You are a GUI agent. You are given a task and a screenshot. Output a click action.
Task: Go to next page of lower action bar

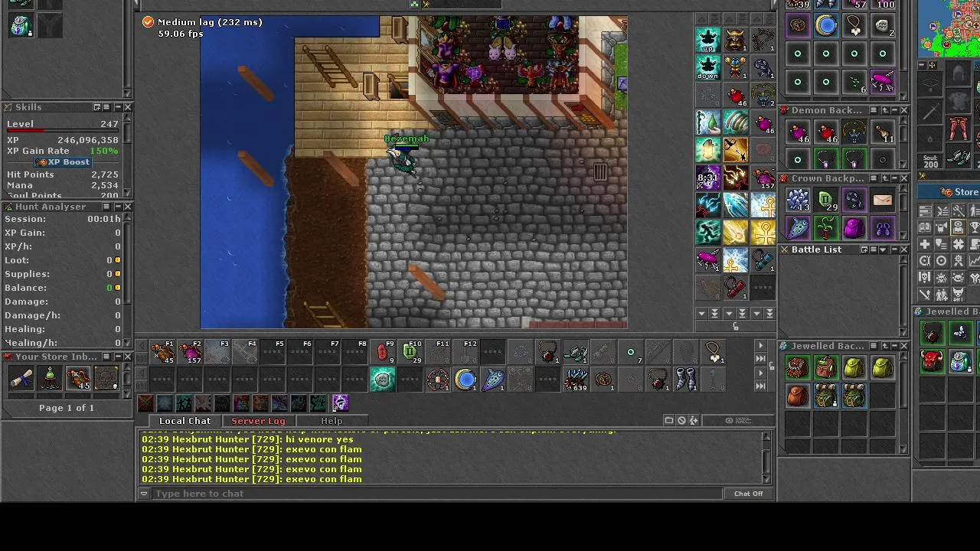tap(760, 373)
